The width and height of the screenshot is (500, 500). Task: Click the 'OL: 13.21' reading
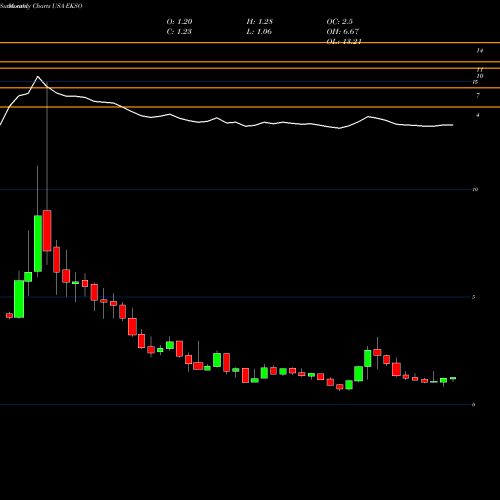tap(344, 42)
